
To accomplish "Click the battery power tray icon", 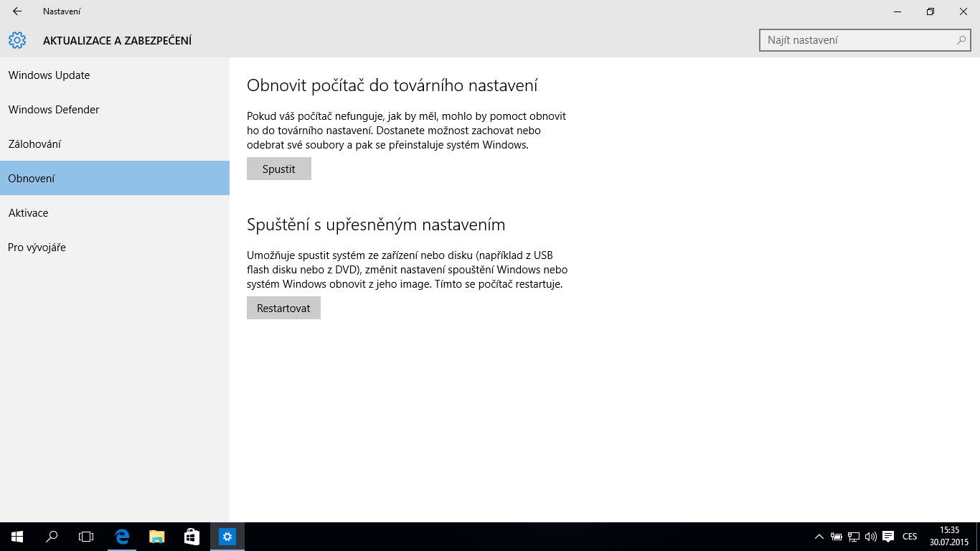I will point(837,537).
